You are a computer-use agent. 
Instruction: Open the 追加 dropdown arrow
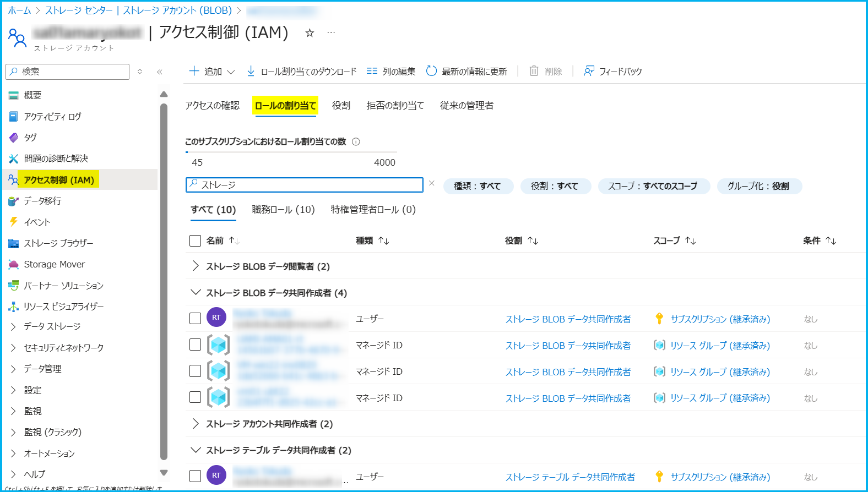click(x=231, y=72)
